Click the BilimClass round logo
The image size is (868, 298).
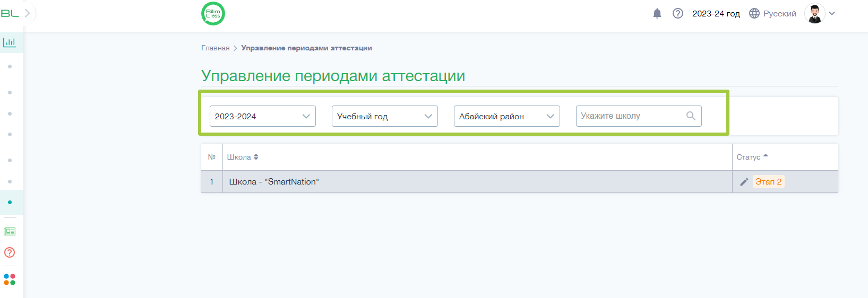point(213,14)
